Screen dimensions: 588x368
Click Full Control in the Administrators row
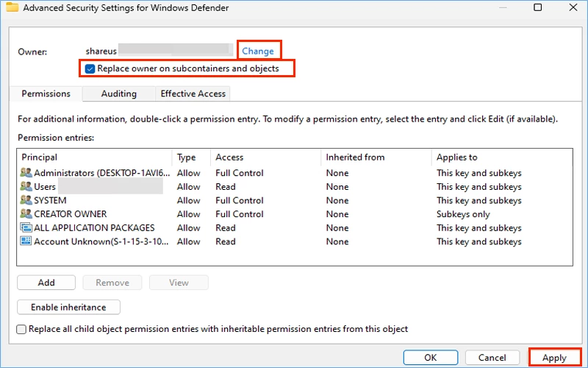240,173
